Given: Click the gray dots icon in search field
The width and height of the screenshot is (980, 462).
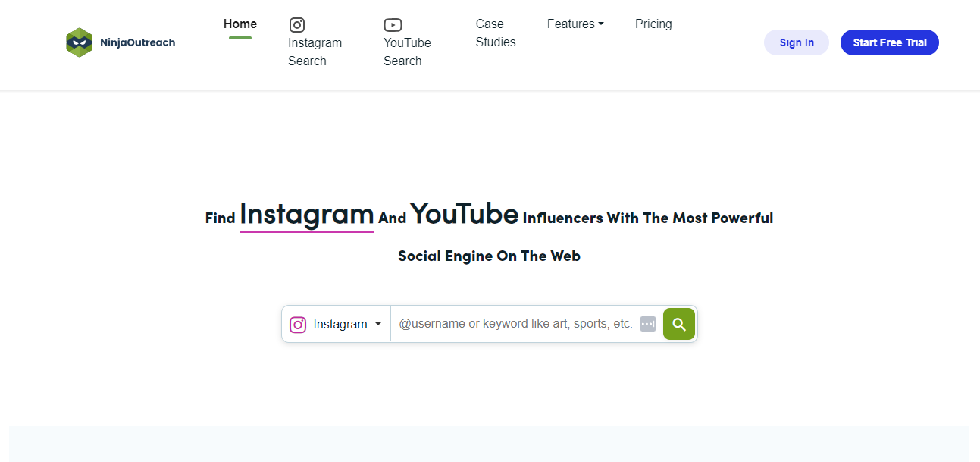Looking at the screenshot, I should tap(648, 324).
